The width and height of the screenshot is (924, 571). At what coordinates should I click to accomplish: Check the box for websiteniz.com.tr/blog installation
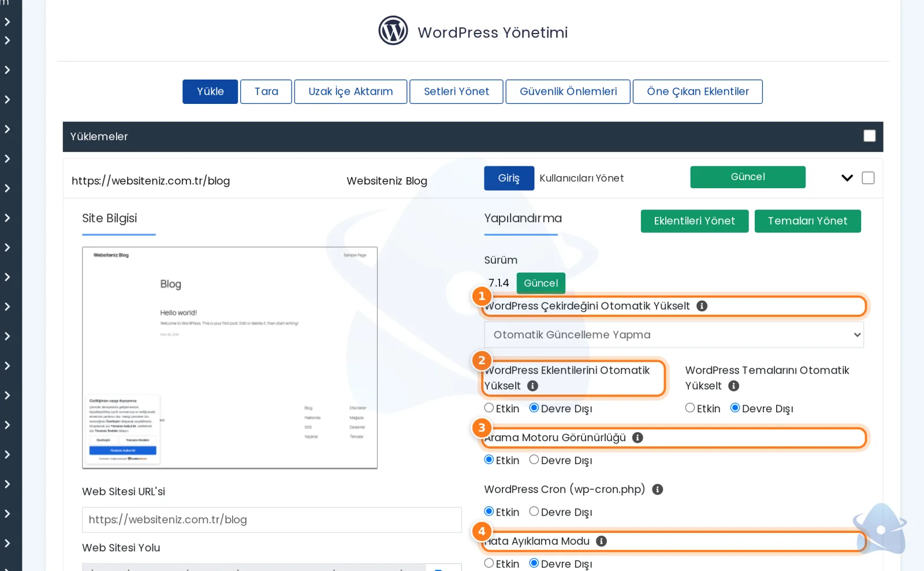click(868, 178)
